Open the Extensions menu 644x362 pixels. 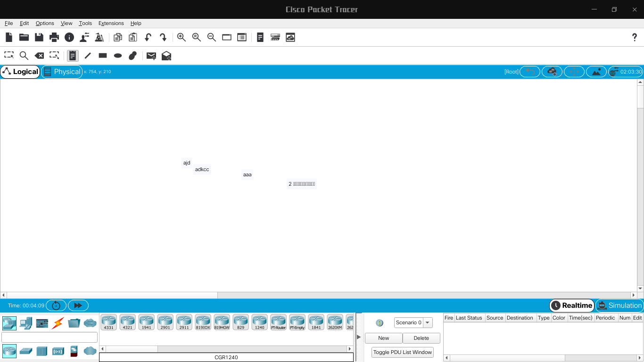coord(111,23)
